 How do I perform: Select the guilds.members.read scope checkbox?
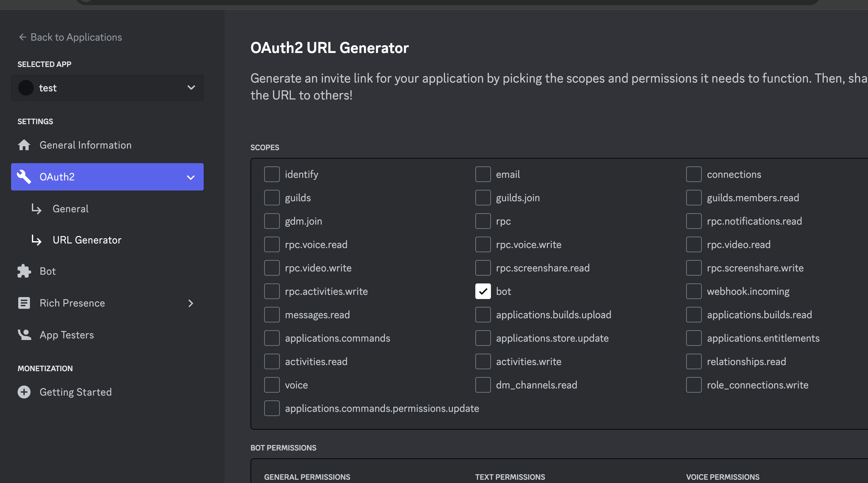[x=694, y=198]
